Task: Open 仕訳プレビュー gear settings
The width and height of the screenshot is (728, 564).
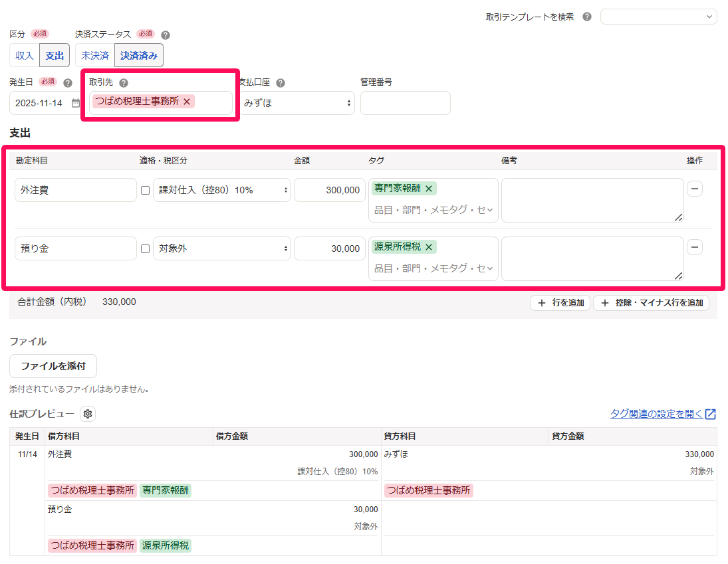Action: pos(88,414)
